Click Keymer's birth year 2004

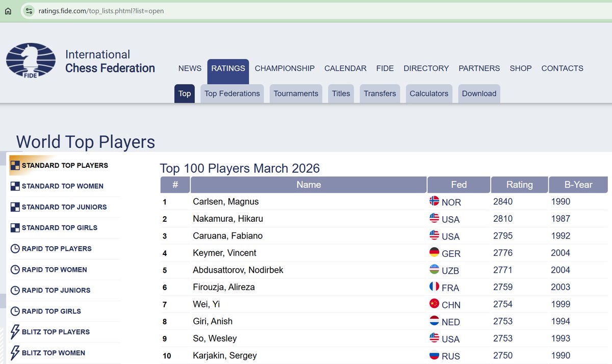coord(560,253)
